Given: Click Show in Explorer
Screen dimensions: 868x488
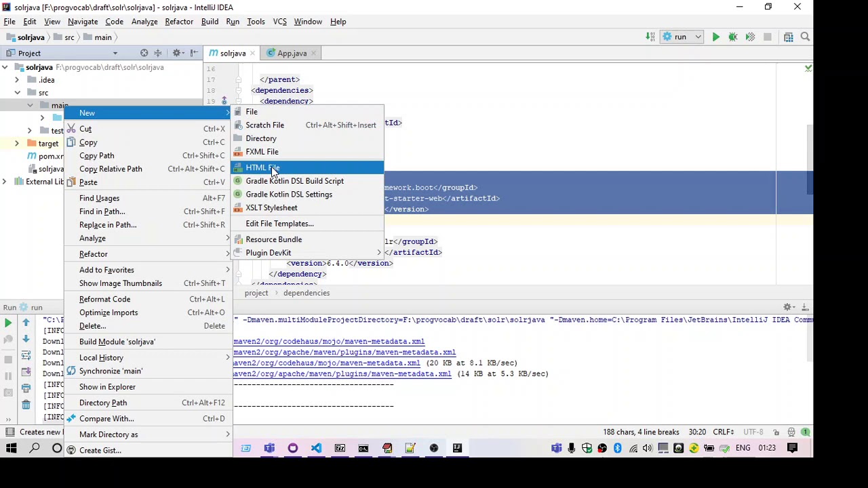Looking at the screenshot, I should tap(148, 387).
